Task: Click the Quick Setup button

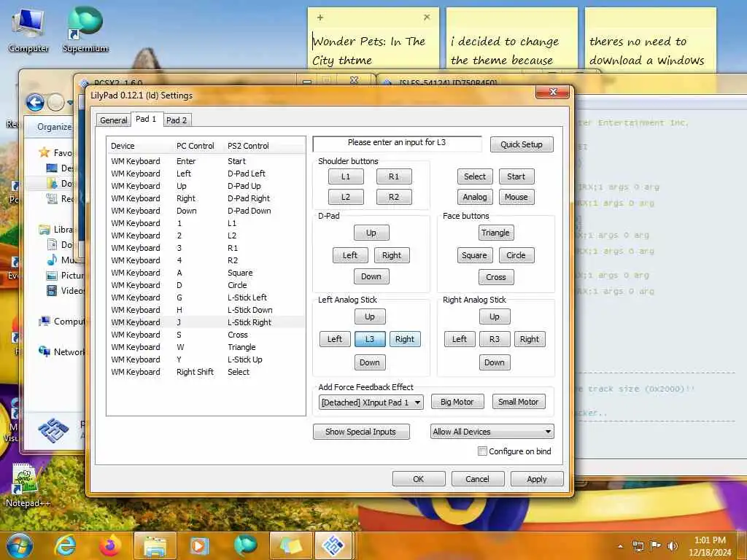Action: click(521, 144)
